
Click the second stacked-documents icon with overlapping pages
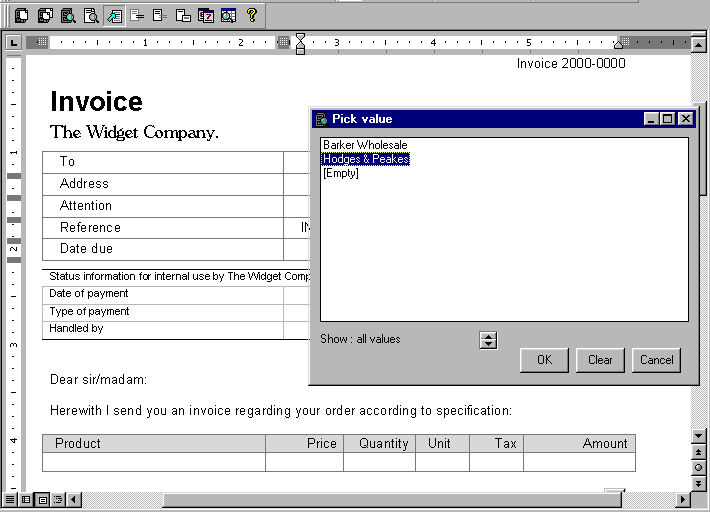tap(45, 16)
